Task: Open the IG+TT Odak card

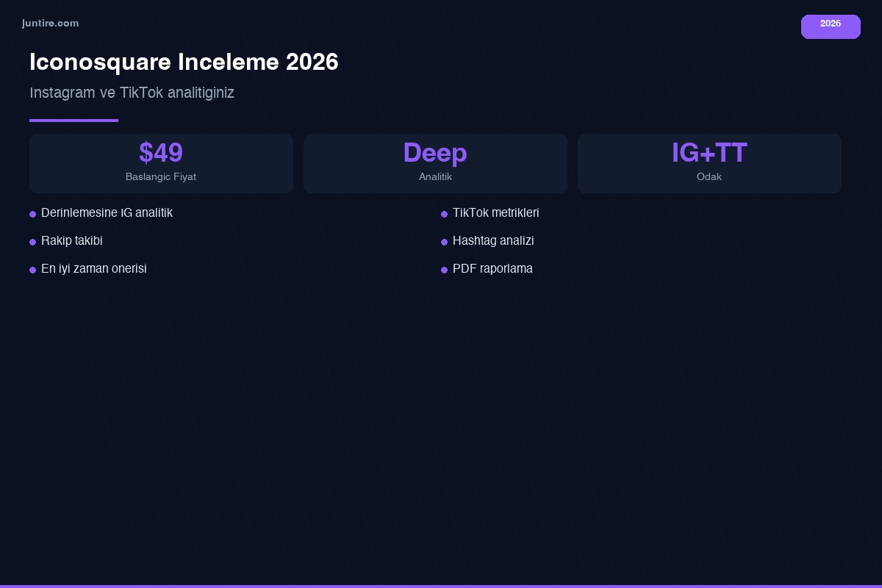Action: (x=709, y=163)
